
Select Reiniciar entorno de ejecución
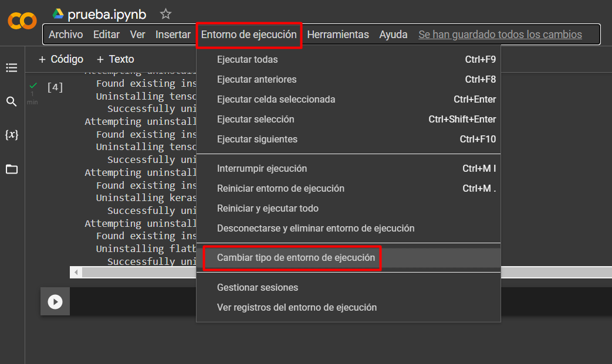[280, 189]
